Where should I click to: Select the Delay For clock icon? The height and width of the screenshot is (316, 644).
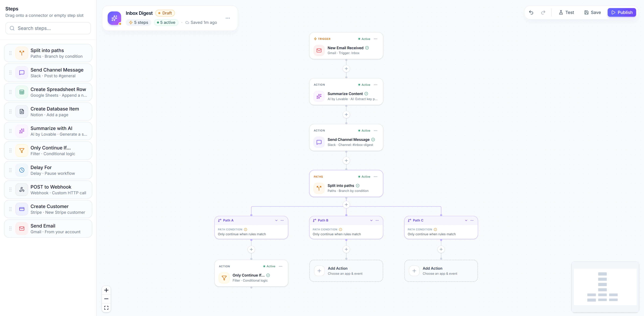[22, 170]
